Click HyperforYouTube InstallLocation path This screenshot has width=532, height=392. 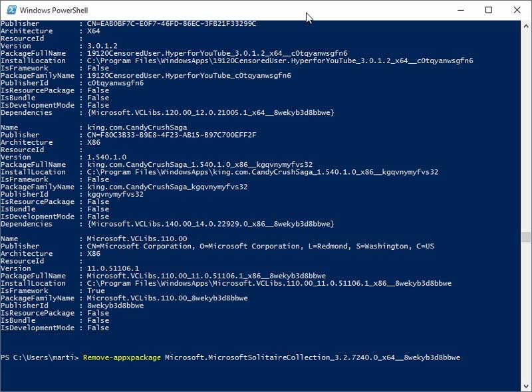point(280,60)
